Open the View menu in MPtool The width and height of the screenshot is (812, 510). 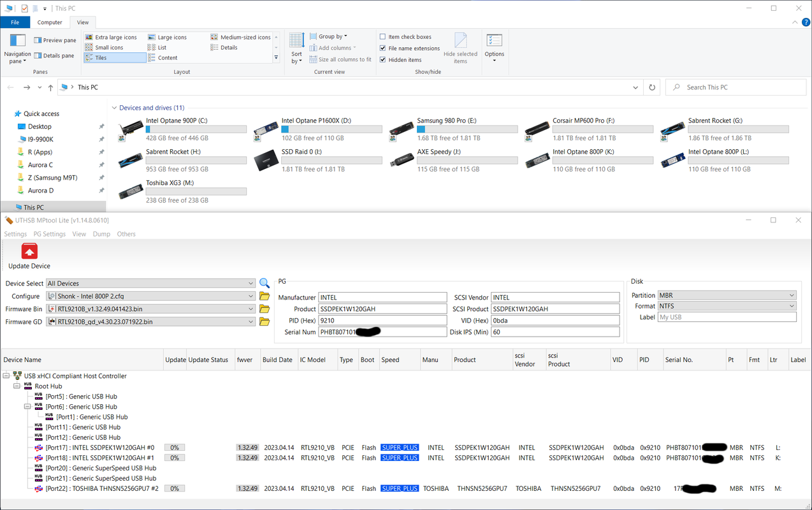79,234
